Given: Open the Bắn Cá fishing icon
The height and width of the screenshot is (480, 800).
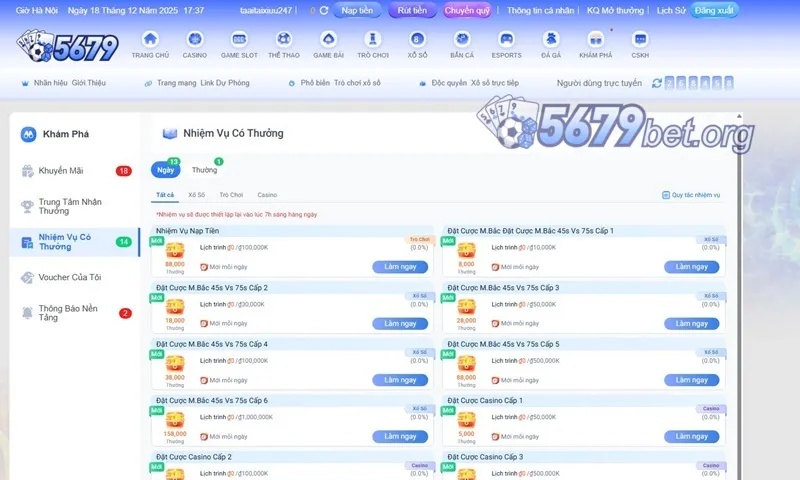Looking at the screenshot, I should click(x=462, y=39).
